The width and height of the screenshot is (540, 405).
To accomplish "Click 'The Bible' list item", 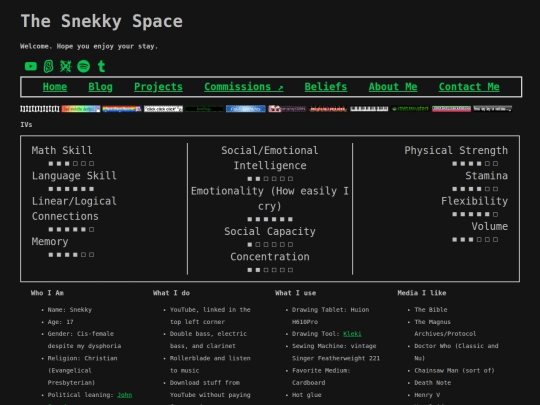I will click(430, 310).
